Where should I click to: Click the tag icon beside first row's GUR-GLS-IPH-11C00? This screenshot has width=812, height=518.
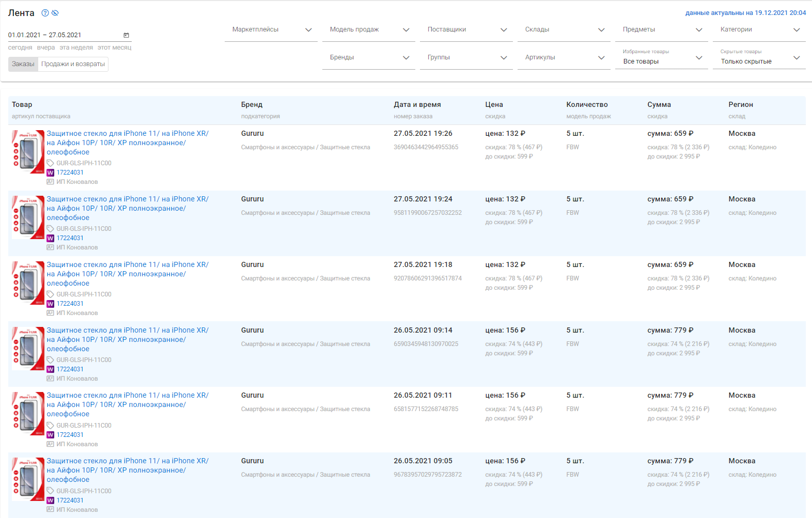point(50,163)
